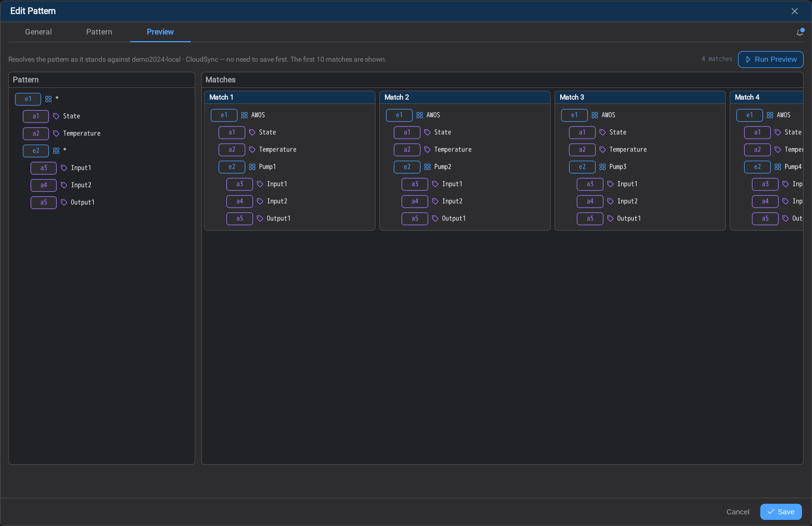This screenshot has height=526, width=812.
Task: Click the e1 badge in Pattern panel
Action: 28,99
